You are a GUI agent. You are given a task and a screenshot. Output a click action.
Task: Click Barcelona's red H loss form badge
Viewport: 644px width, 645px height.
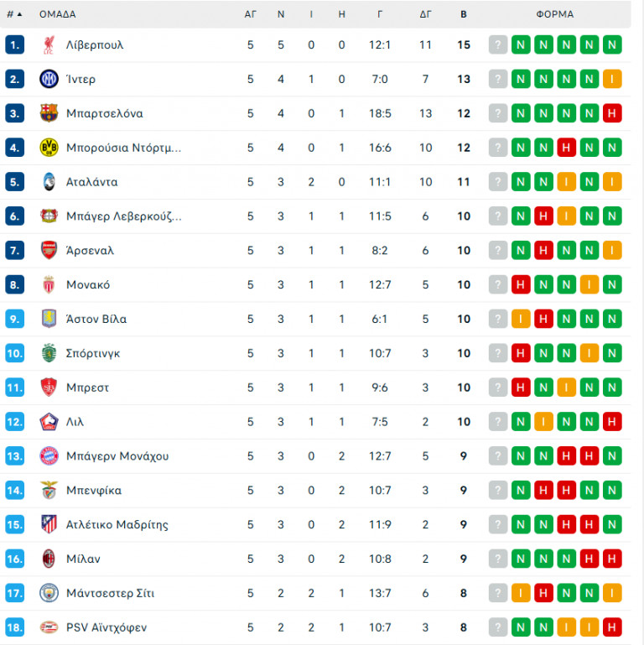tap(612, 114)
